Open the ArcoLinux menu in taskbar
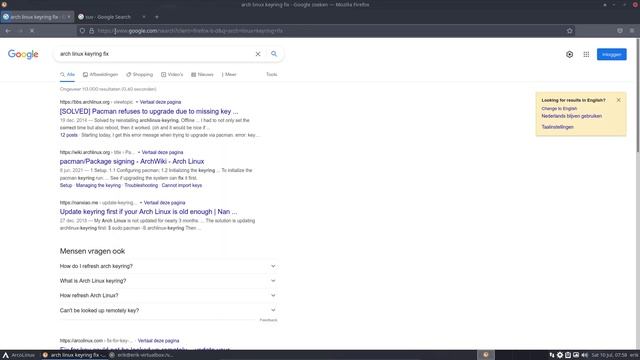Viewport: 640px width, 360px height. click(19, 355)
